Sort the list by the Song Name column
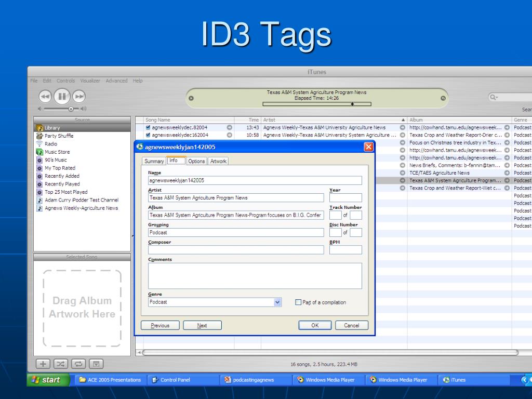Image resolution: width=532 pixels, height=399 pixels. click(x=189, y=120)
